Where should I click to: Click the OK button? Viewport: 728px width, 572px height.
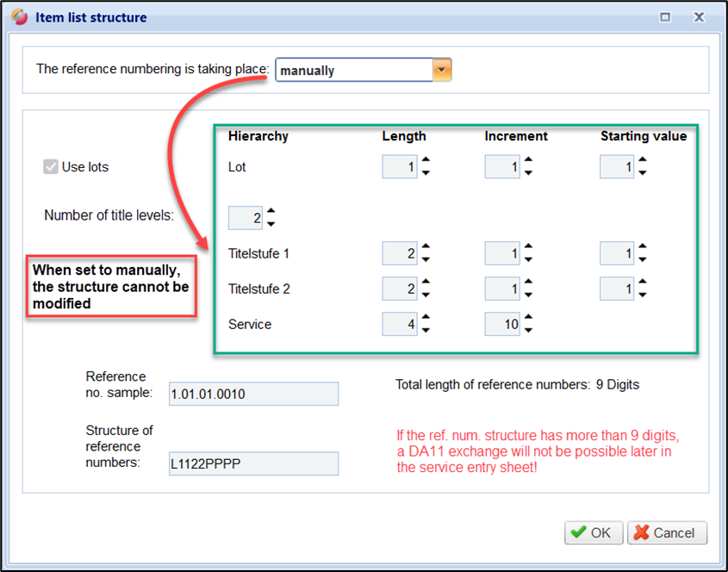[x=593, y=532]
